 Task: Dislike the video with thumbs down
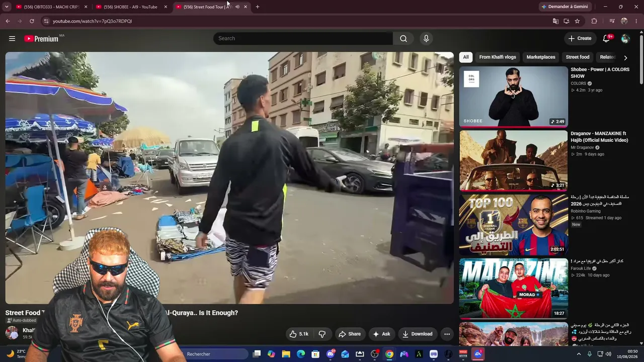click(322, 334)
